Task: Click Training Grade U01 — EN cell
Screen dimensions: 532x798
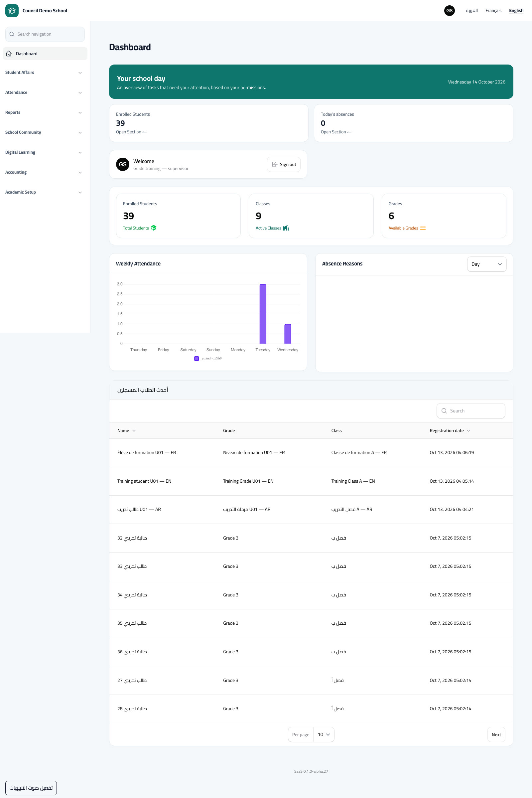Action: click(248, 481)
